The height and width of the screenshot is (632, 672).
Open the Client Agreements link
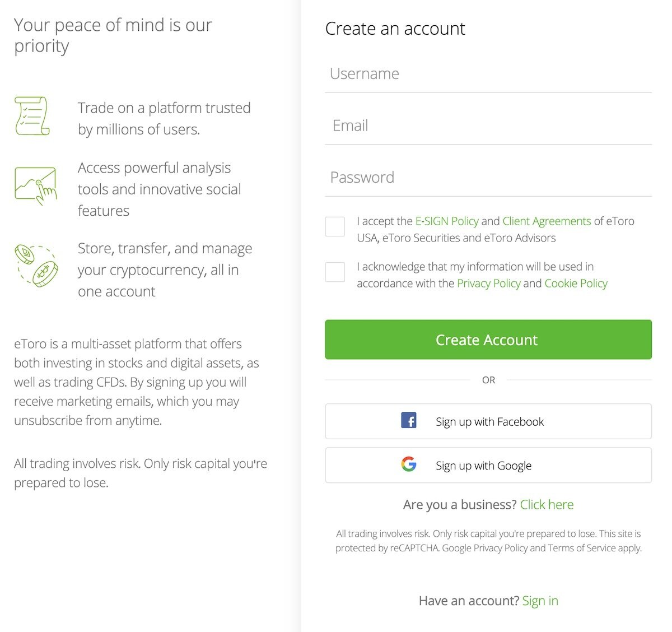coord(546,221)
